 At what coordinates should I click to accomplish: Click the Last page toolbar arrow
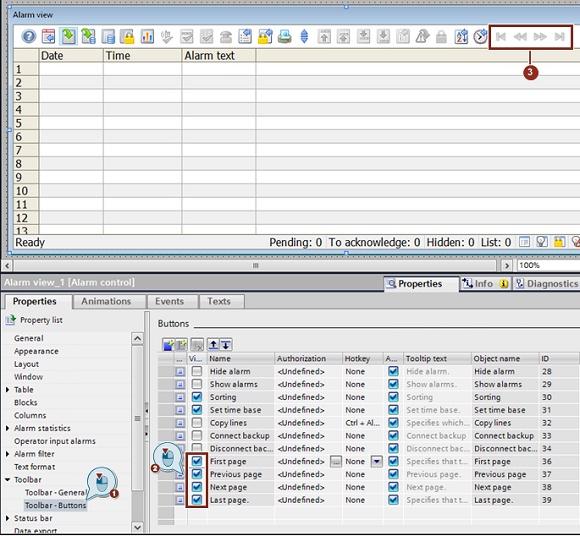[x=560, y=37]
